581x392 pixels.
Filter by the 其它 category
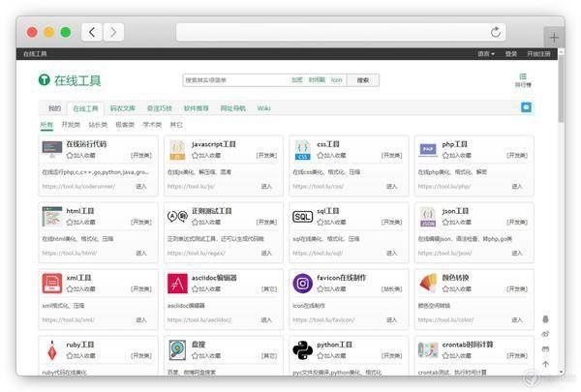(176, 125)
